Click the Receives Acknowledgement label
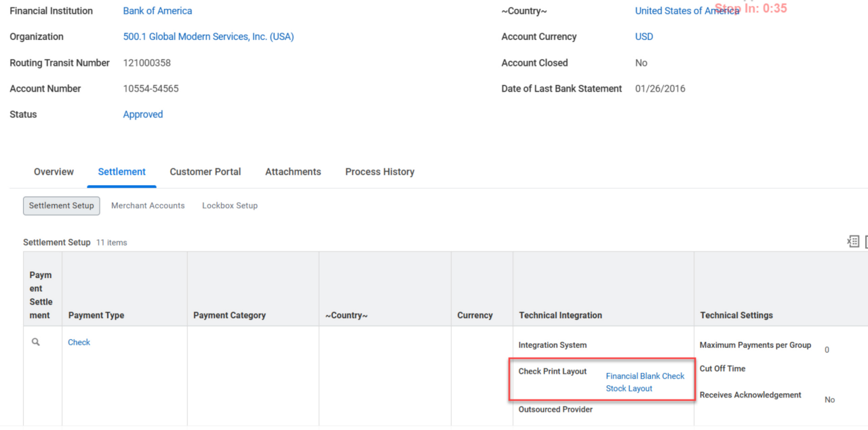The image size is (868, 430). tap(751, 395)
